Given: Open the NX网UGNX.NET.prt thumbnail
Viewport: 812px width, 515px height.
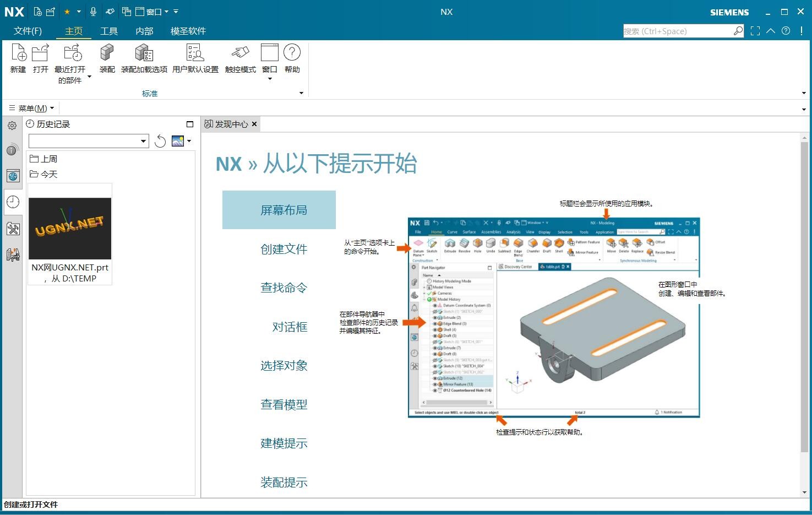Looking at the screenshot, I should pos(70,229).
